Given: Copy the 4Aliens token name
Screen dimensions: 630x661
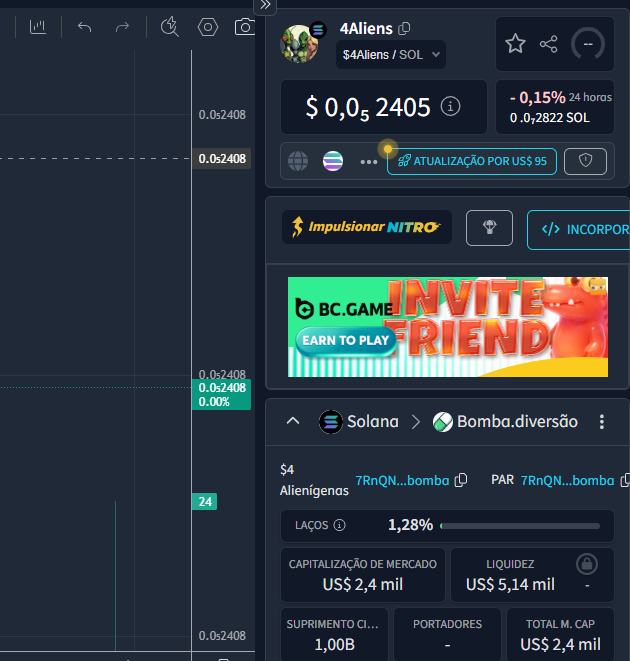Looking at the screenshot, I should point(404,29).
